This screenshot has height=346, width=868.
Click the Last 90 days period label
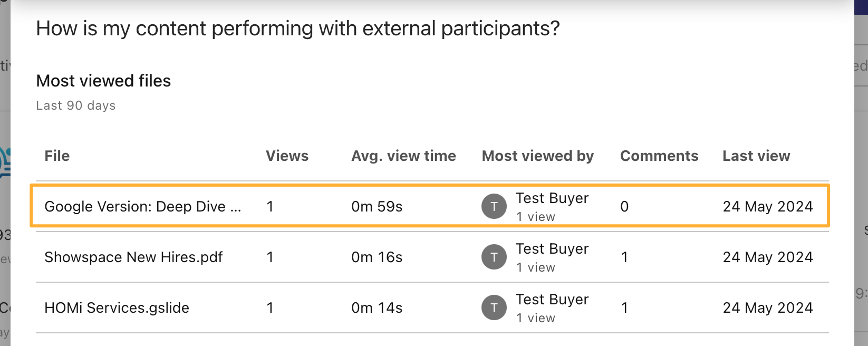(x=75, y=105)
